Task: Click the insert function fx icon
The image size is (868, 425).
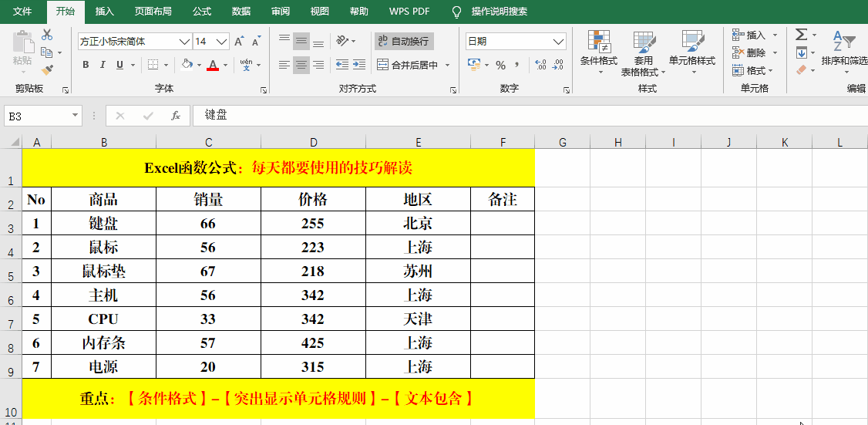Action: [x=176, y=116]
